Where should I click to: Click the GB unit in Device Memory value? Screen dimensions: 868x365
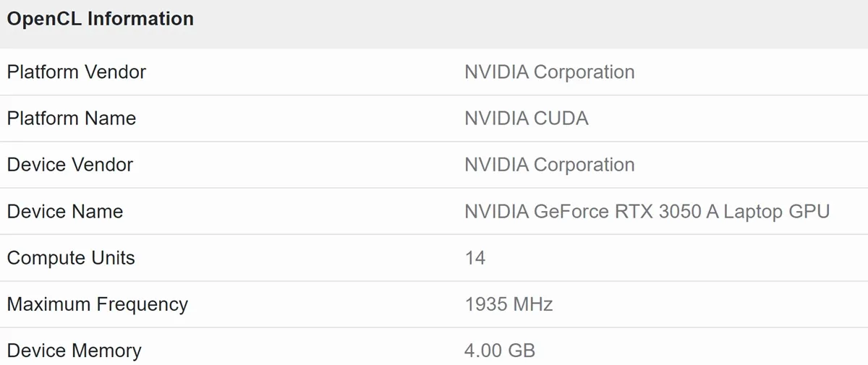point(522,351)
